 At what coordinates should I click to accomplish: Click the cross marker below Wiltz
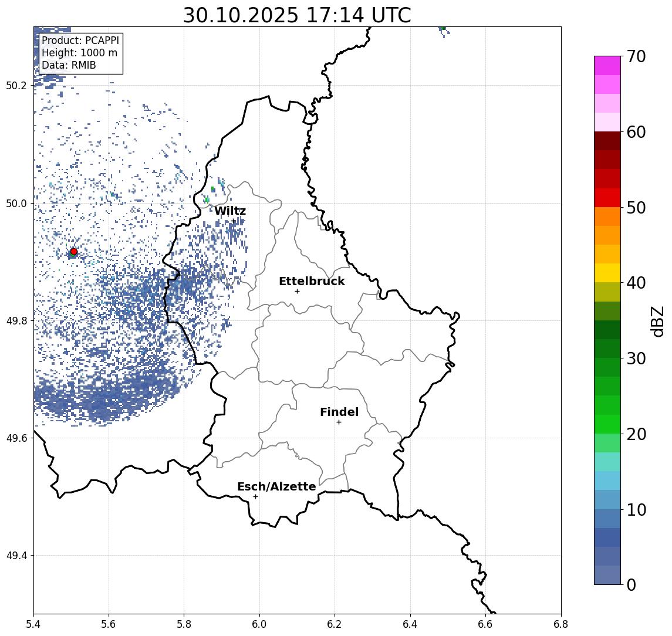click(233, 221)
